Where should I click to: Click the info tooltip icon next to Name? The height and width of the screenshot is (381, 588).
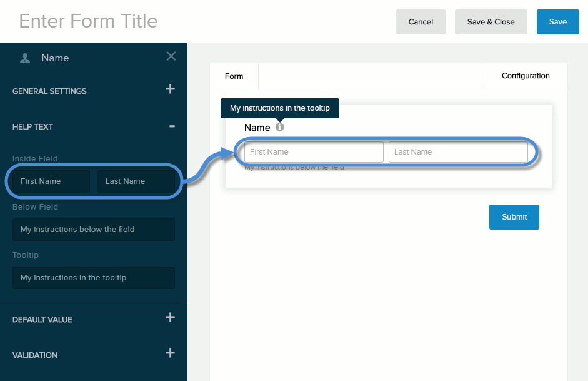(x=280, y=127)
